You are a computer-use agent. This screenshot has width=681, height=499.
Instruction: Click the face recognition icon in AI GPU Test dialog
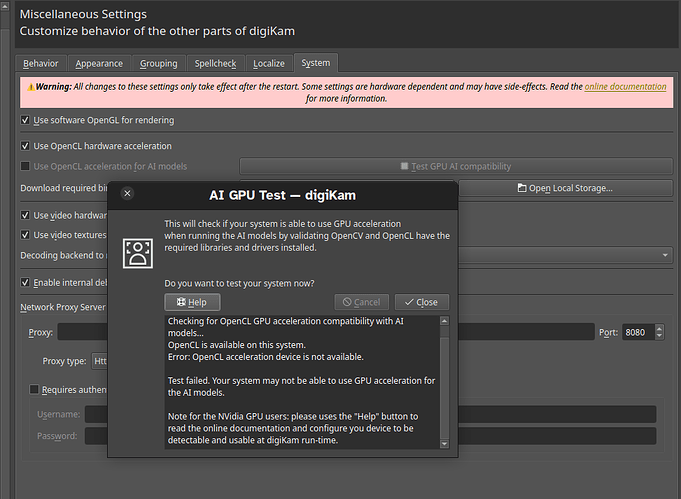tap(138, 253)
